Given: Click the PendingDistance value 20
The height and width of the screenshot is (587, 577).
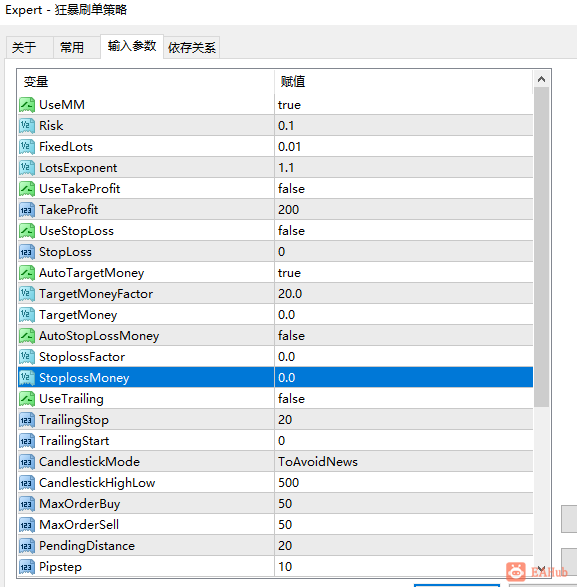Looking at the screenshot, I should pos(285,546).
